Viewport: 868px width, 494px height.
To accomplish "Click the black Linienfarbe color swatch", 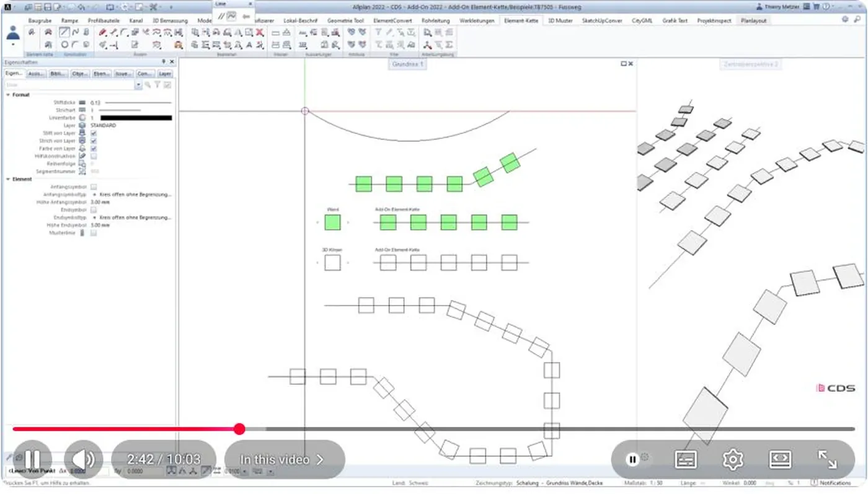I will tap(136, 118).
